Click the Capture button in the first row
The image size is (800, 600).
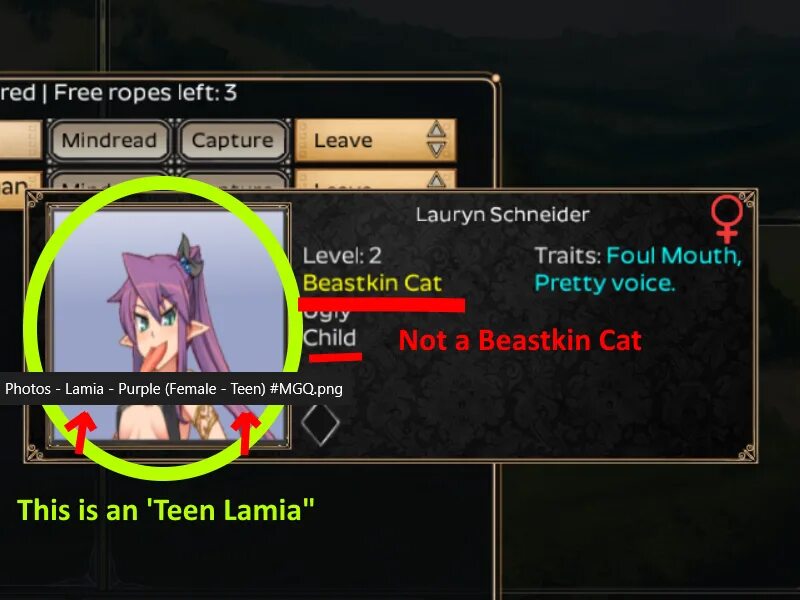pyautogui.click(x=233, y=140)
